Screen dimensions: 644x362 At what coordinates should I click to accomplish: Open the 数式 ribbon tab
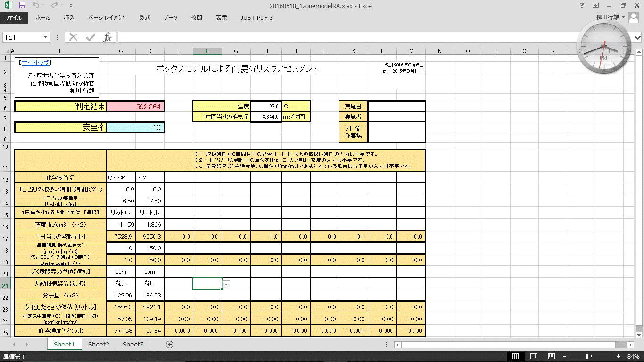pyautogui.click(x=145, y=18)
